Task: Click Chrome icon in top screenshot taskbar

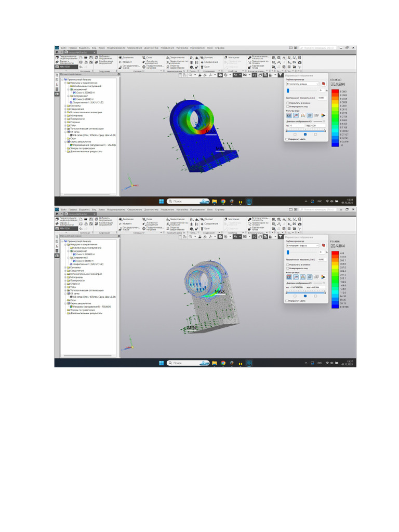Action: (223, 201)
